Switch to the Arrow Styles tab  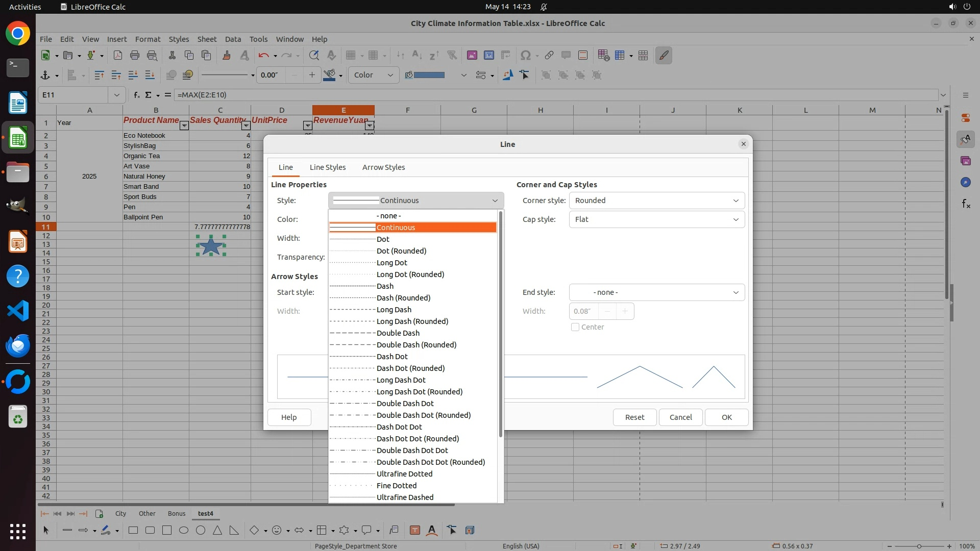coord(383,167)
